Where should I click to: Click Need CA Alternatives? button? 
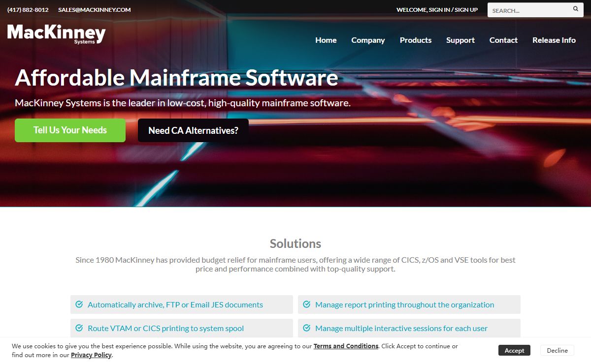click(193, 130)
